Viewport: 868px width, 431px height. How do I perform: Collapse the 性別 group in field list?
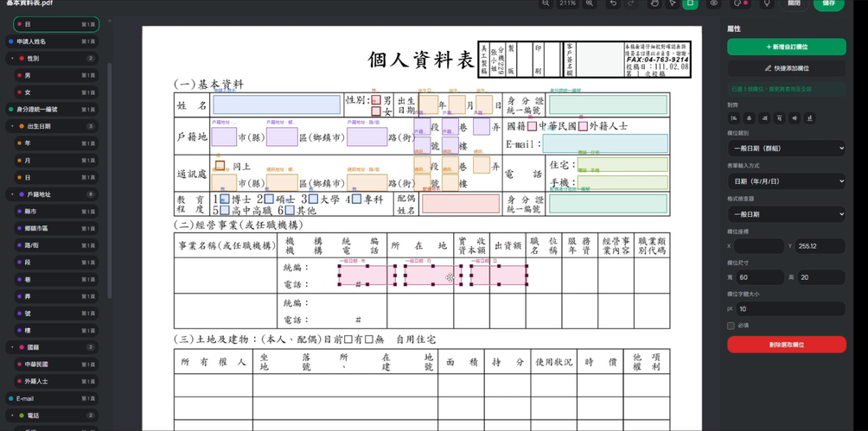pos(12,58)
